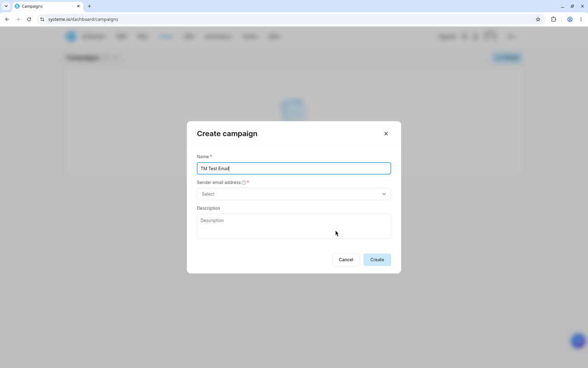Go back to the previous page
This screenshot has height=368, width=588.
(x=7, y=19)
